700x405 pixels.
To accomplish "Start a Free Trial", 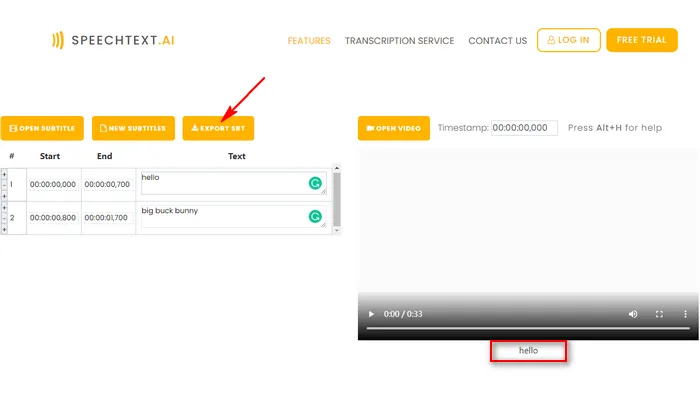I will click(x=641, y=41).
